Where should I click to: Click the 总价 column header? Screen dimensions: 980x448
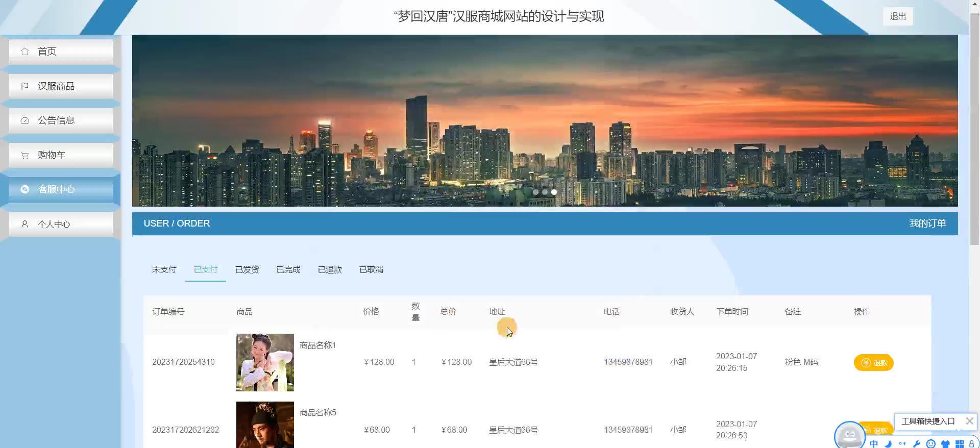[x=448, y=312]
